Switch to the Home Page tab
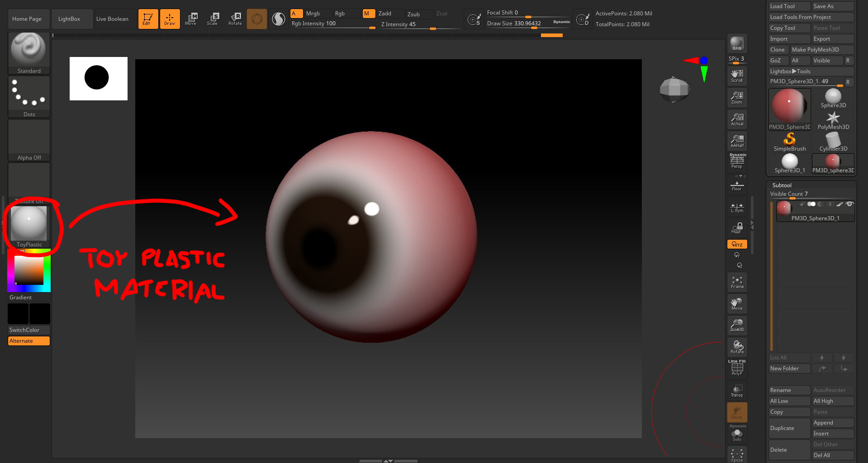The image size is (868, 463). click(x=28, y=19)
